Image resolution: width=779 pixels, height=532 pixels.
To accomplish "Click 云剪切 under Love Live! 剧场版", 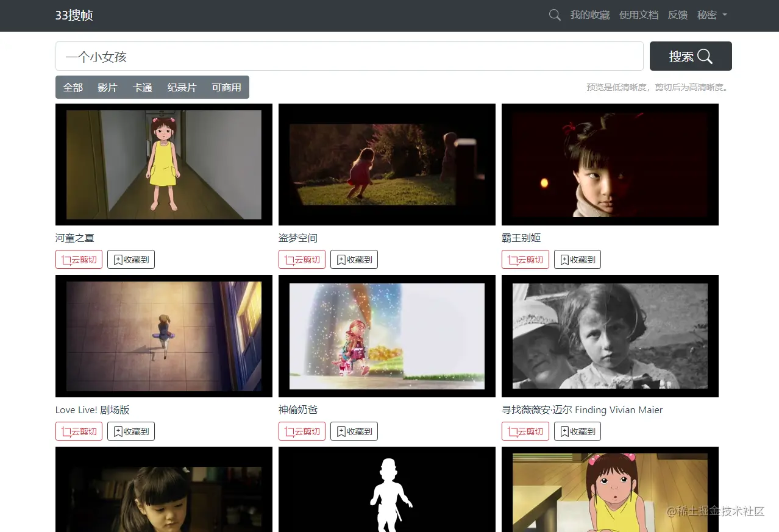I will tap(79, 431).
